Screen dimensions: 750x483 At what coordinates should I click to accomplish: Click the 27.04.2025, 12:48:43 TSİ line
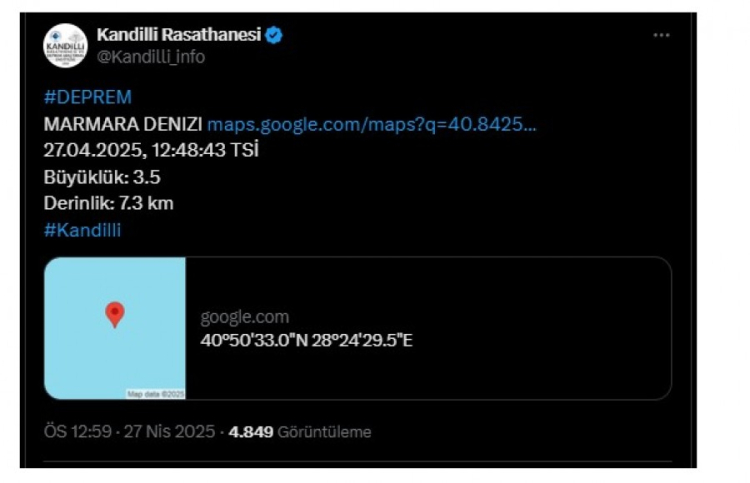tap(151, 150)
